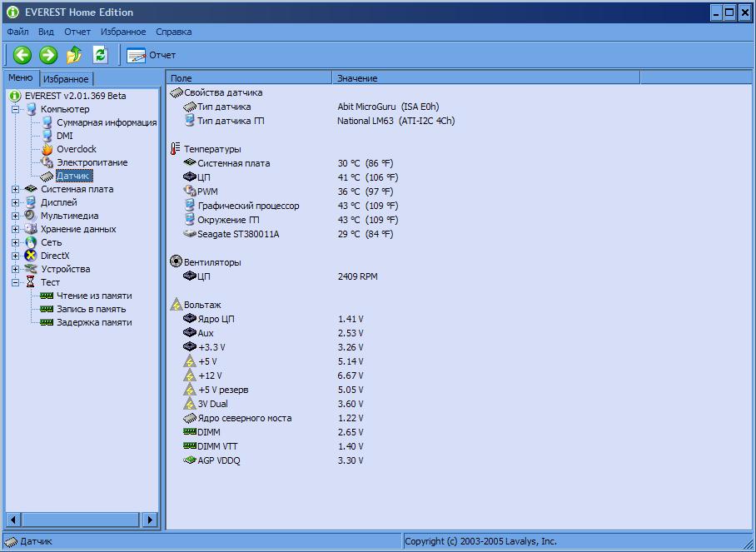Screen dimensions: 756x552
Task: Select Суммарная информация in the tree
Action: [107, 122]
